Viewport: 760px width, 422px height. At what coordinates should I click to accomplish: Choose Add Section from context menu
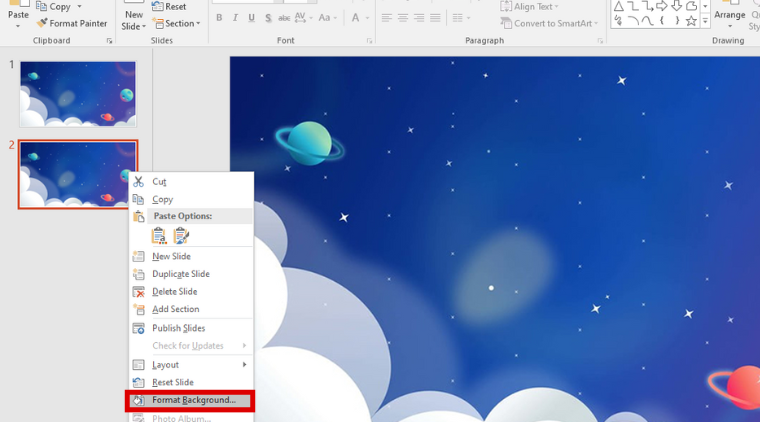pos(191,309)
